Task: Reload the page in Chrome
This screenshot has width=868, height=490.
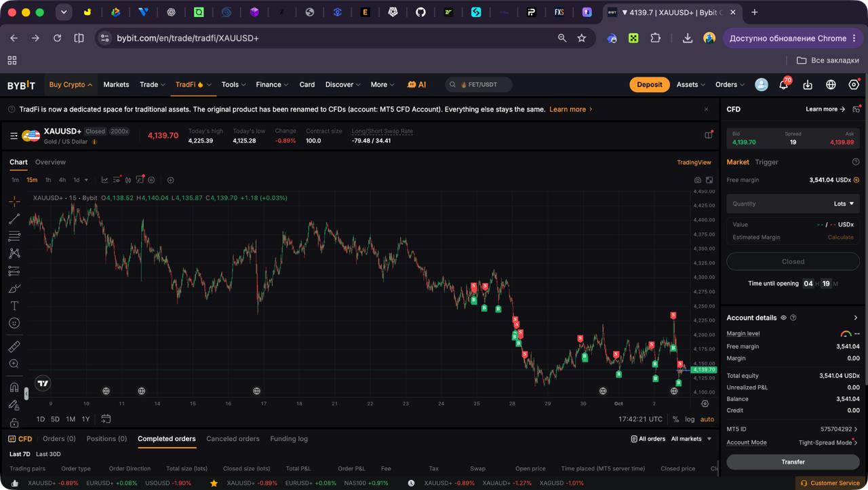Action: pyautogui.click(x=58, y=38)
